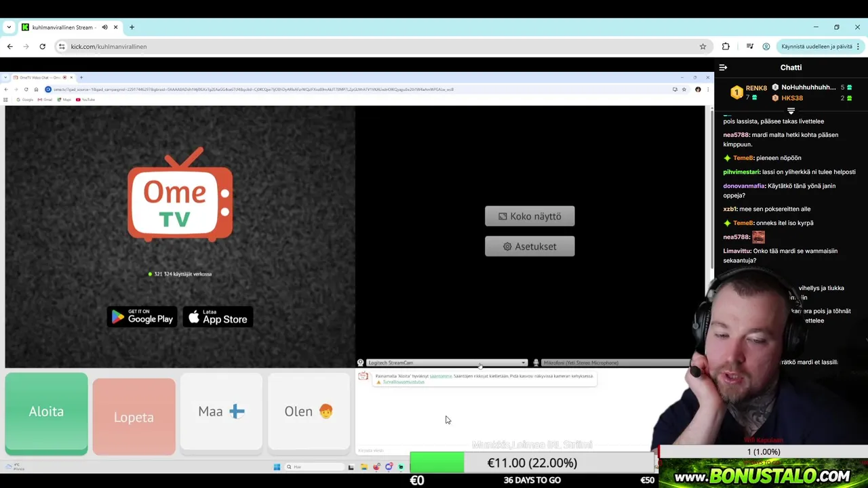Bookmark this page with star icon
The image size is (868, 488).
click(x=703, y=47)
